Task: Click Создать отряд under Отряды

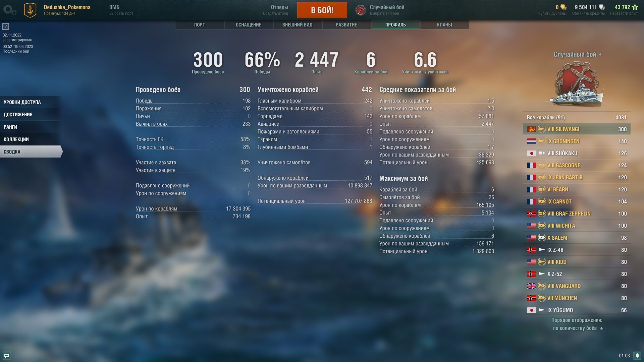Action: [x=275, y=13]
